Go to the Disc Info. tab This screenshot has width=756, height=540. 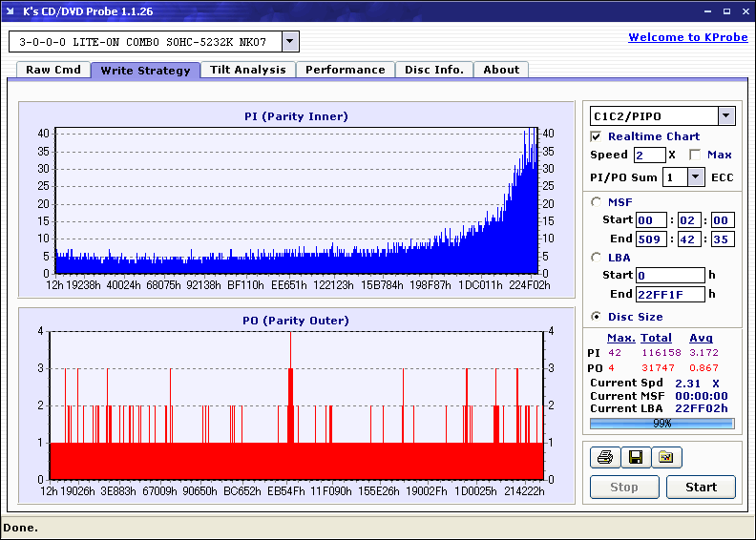click(x=433, y=70)
